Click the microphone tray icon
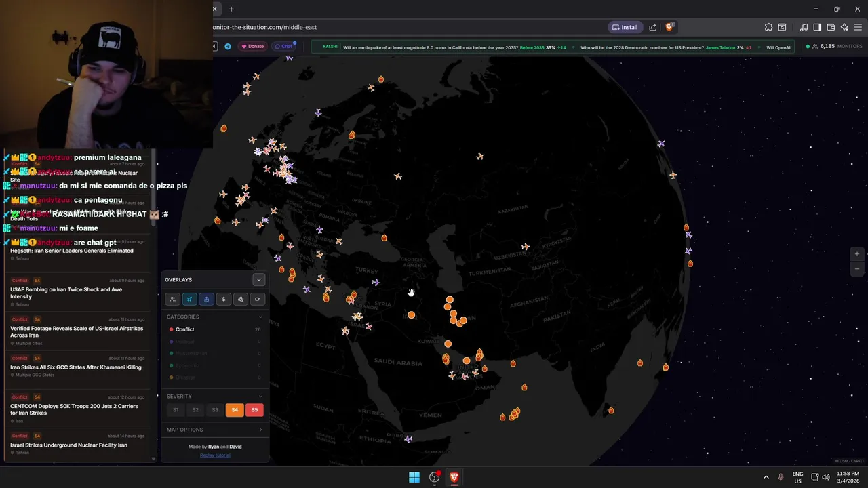Screen dimensions: 868x488 pyautogui.click(x=781, y=477)
